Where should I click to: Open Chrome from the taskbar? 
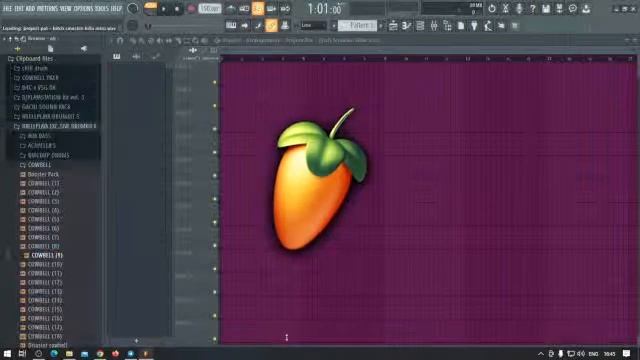point(100,353)
